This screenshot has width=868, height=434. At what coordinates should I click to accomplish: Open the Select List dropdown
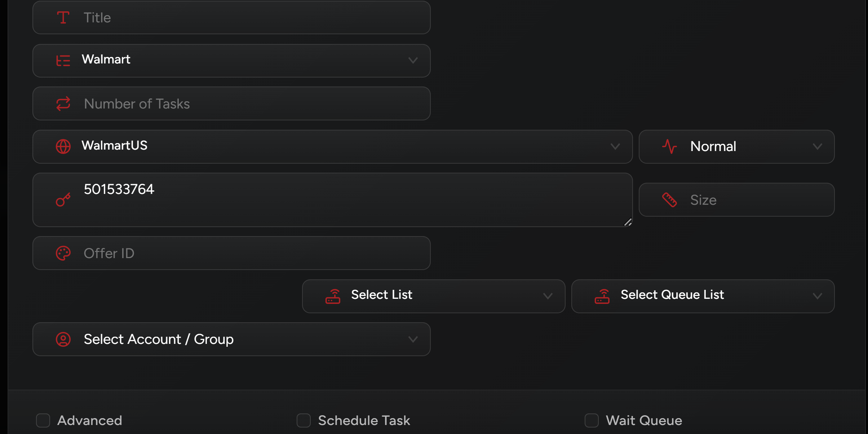tap(548, 296)
